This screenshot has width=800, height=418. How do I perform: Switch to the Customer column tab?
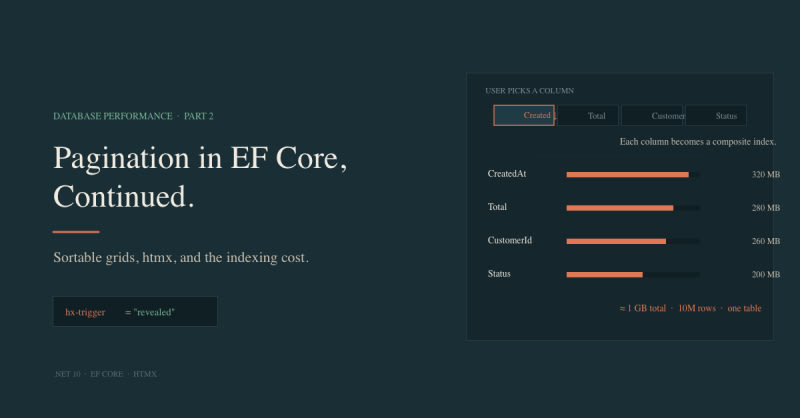coord(652,115)
